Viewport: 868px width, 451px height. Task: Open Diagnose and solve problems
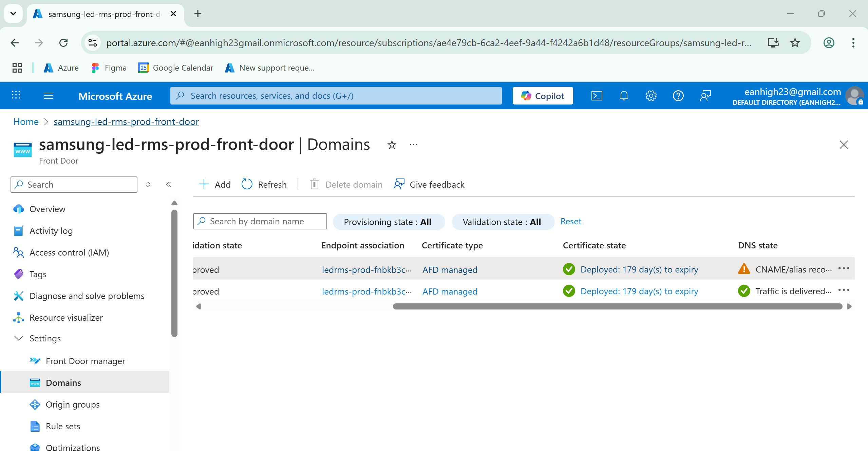(x=87, y=296)
